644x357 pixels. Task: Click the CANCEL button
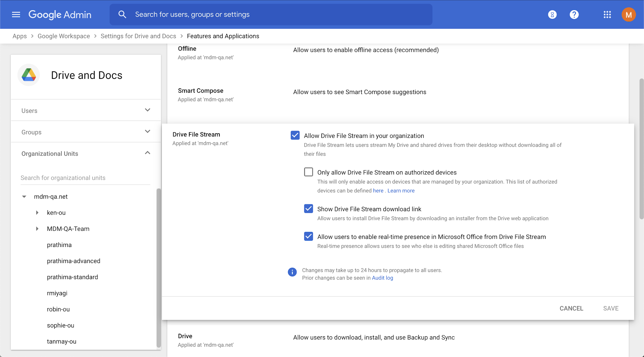point(571,308)
